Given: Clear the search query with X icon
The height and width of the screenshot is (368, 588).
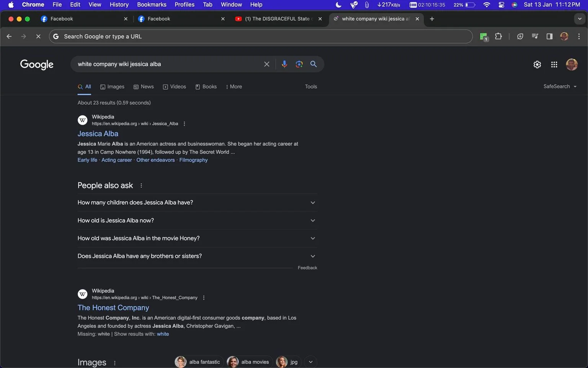Looking at the screenshot, I should pyautogui.click(x=266, y=64).
